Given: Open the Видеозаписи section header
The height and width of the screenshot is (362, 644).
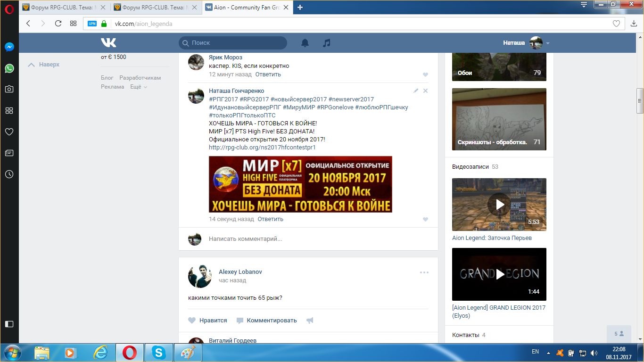Looking at the screenshot, I should coord(471,167).
